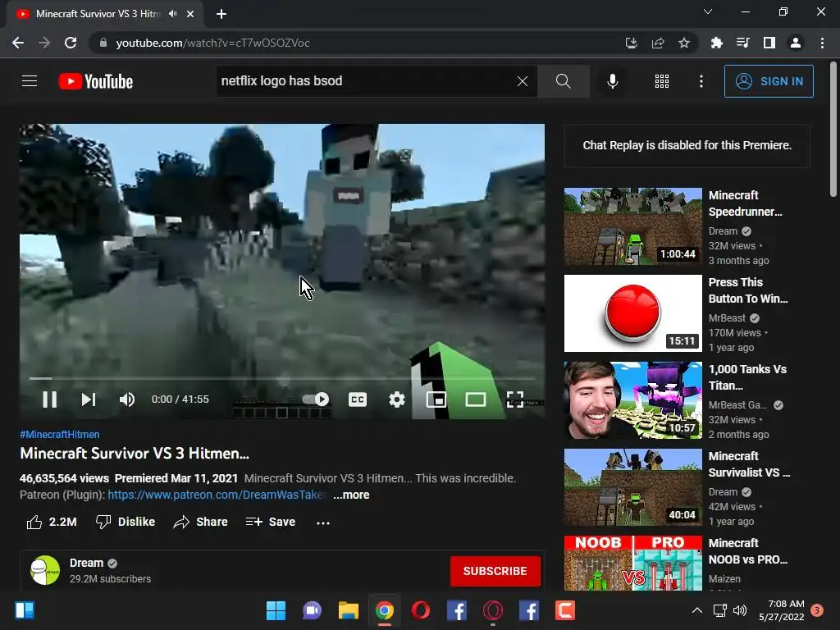Screen dimensions: 840x630
Task: Share this video
Action: [201, 522]
